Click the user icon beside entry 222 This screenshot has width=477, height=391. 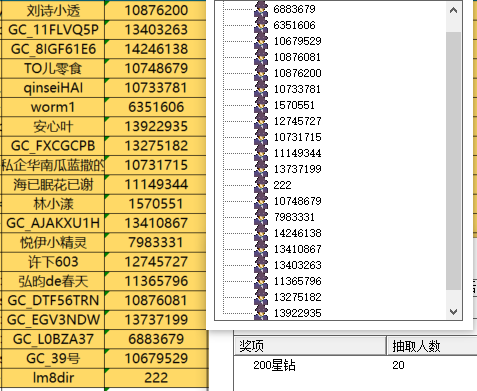coord(261,185)
